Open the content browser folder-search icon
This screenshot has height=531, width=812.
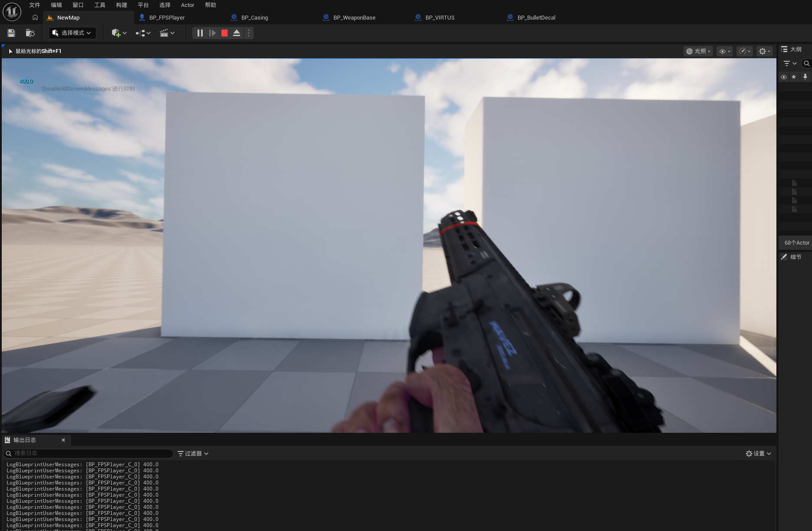pyautogui.click(x=30, y=33)
